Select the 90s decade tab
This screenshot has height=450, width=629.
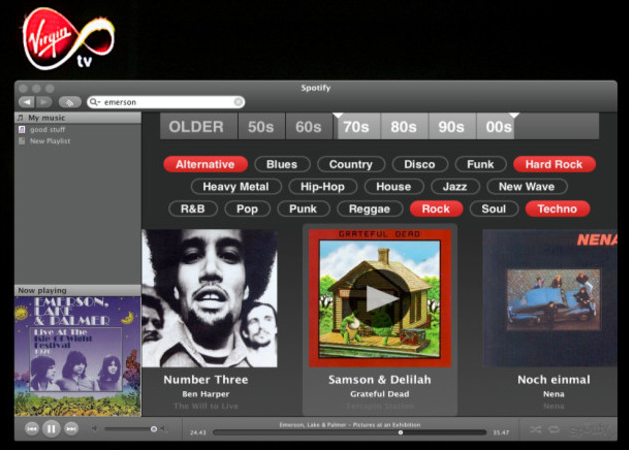pyautogui.click(x=451, y=127)
